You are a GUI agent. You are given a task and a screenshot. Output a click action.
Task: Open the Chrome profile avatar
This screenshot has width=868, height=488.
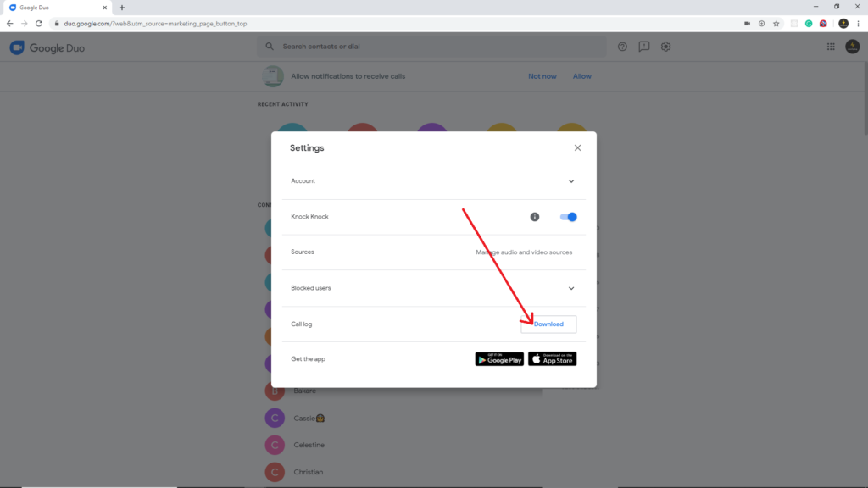tap(843, 24)
